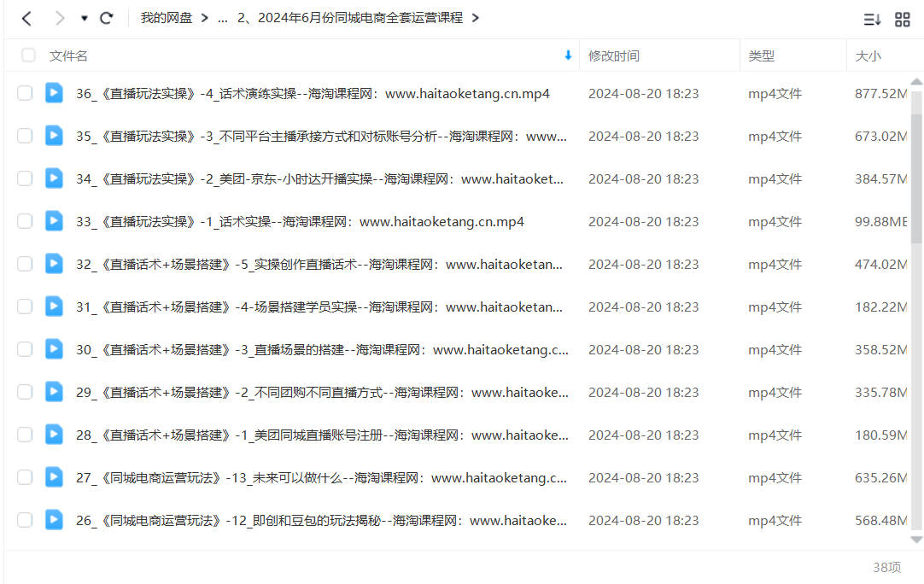Refresh the current folder listing

coord(107,18)
